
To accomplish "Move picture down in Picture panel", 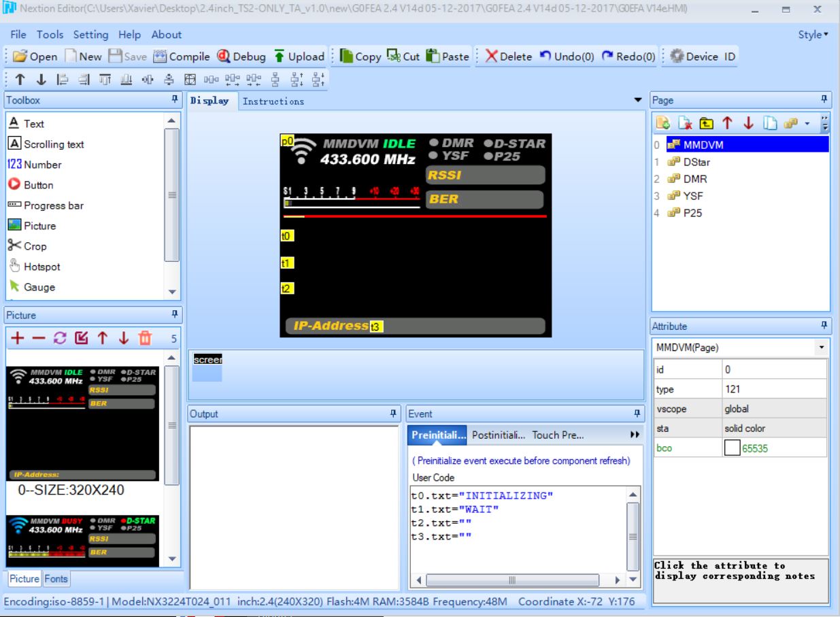I will click(123, 338).
